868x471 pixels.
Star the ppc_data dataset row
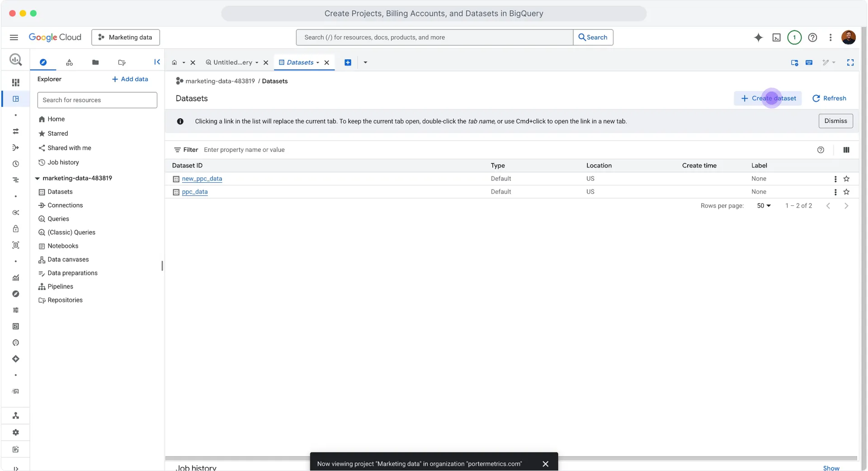[847, 192]
